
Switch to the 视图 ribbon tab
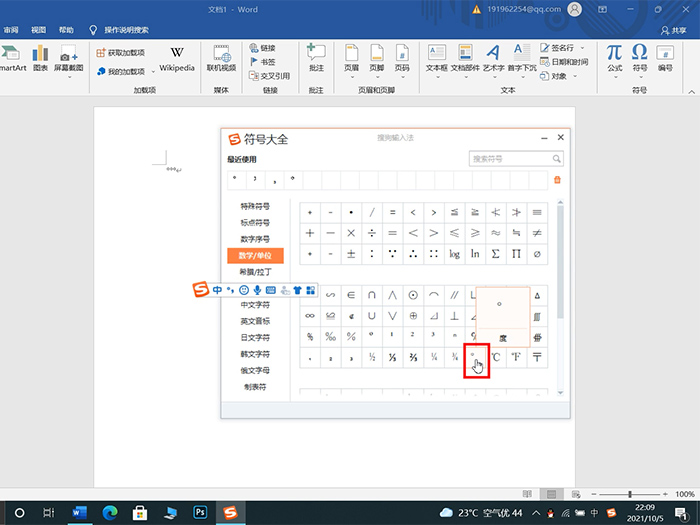(38, 30)
